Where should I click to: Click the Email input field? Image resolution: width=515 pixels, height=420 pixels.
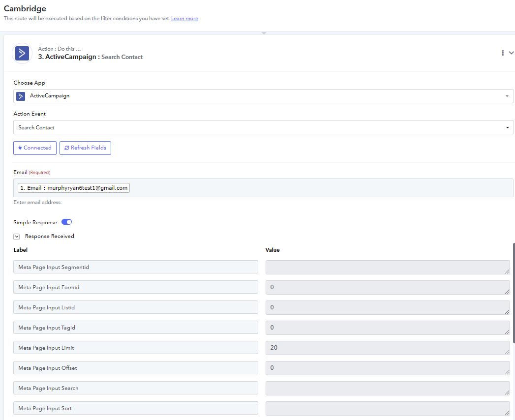point(264,188)
